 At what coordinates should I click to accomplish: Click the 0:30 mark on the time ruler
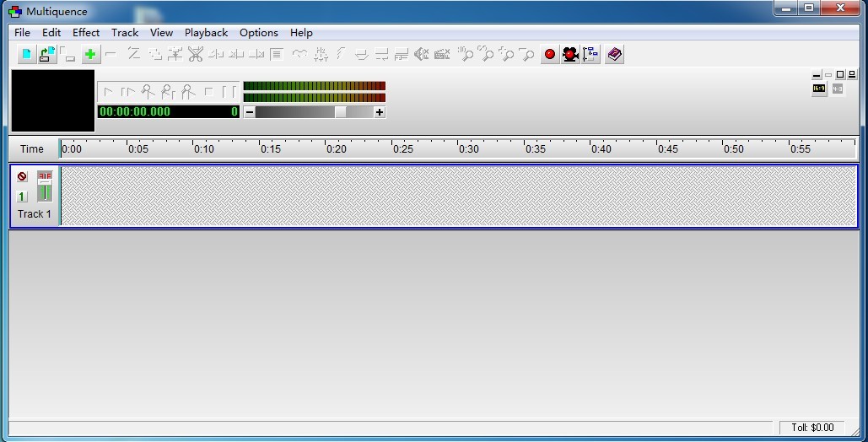(x=460, y=149)
